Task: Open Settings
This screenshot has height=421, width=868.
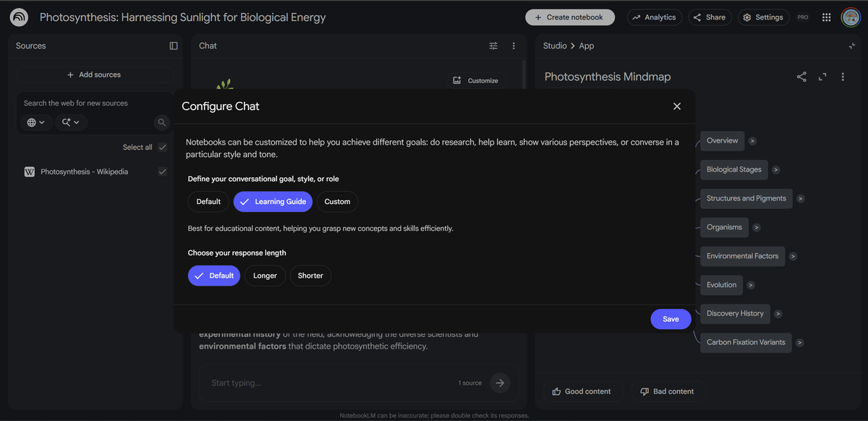Action: [763, 17]
